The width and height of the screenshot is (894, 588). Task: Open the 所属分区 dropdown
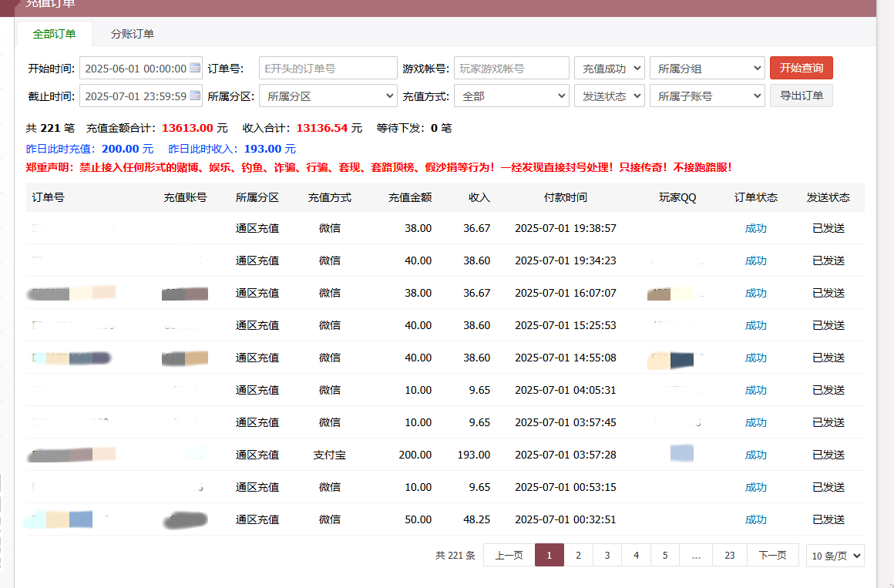pyautogui.click(x=328, y=96)
